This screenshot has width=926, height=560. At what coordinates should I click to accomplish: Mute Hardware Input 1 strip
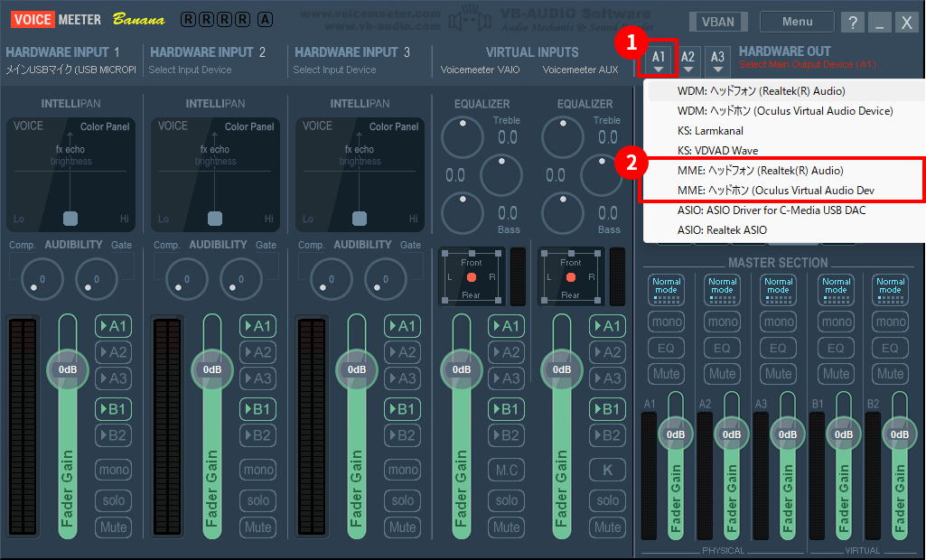[114, 527]
